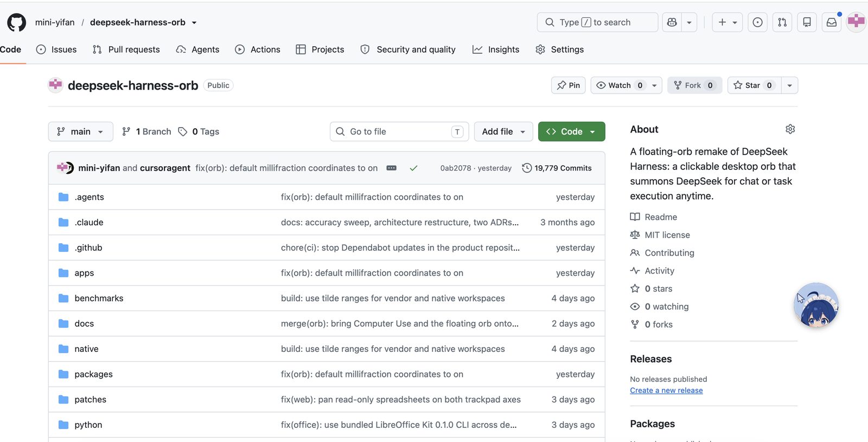Click the Type / to search box
This screenshot has width=868, height=442.
click(597, 22)
